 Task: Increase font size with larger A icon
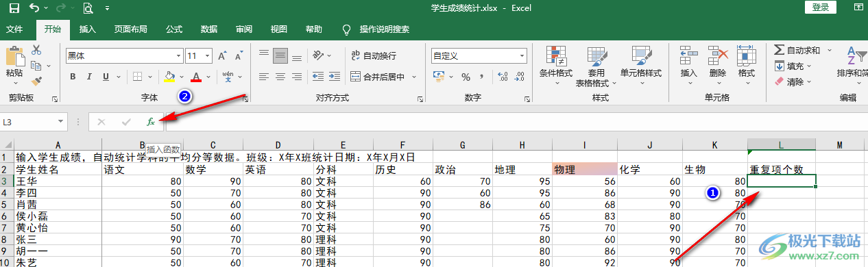(223, 56)
